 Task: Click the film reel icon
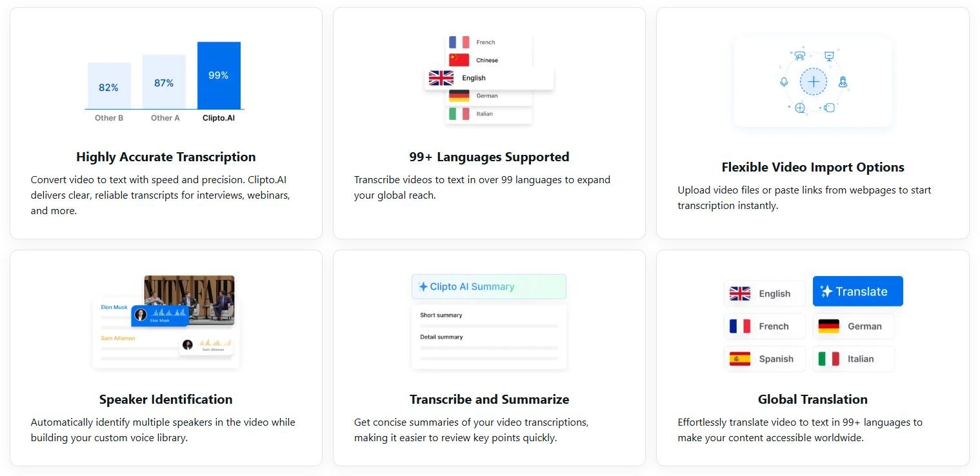pos(800,108)
